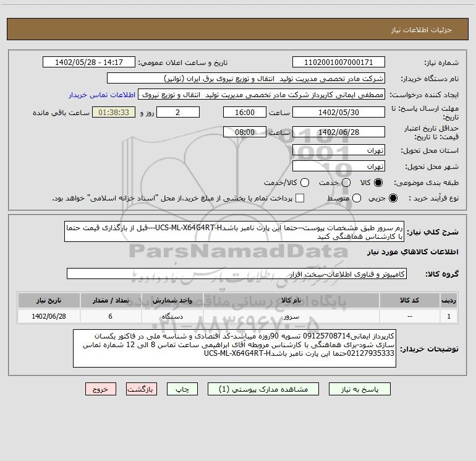The height and width of the screenshot is (461, 476).
Task: Select the کالا/خدمت radio button
Action: click(x=305, y=183)
